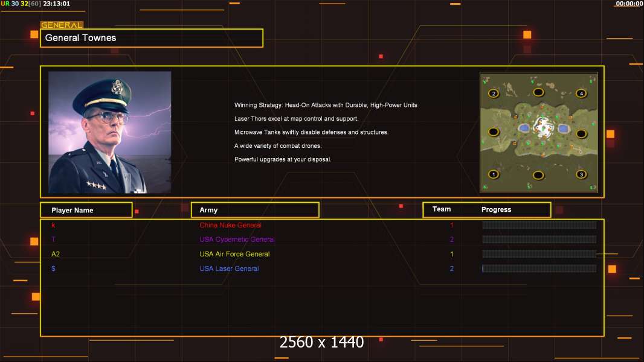
Task: Click start position 4 marker on minimap
Action: pyautogui.click(x=581, y=94)
